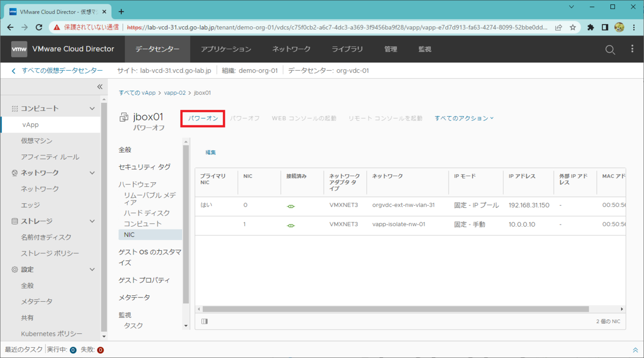644x358 pixels.
Task: Open NIC 1 link in the table
Action: tap(245, 225)
